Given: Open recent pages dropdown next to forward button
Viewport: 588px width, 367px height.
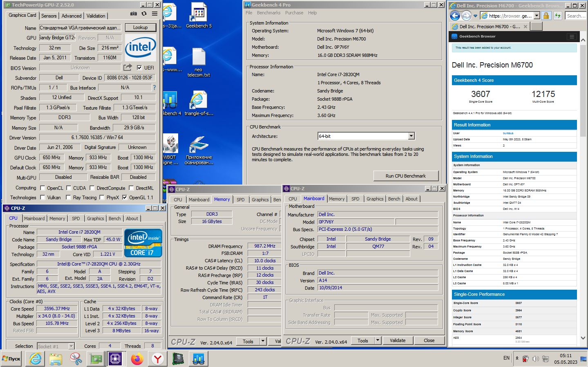Looking at the screenshot, I should pyautogui.click(x=475, y=16).
